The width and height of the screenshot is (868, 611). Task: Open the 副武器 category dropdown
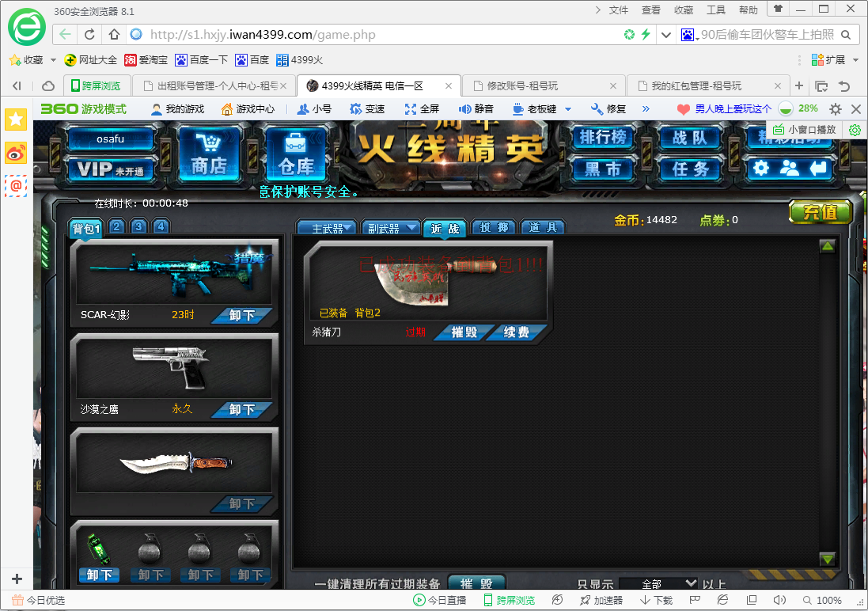tap(391, 228)
